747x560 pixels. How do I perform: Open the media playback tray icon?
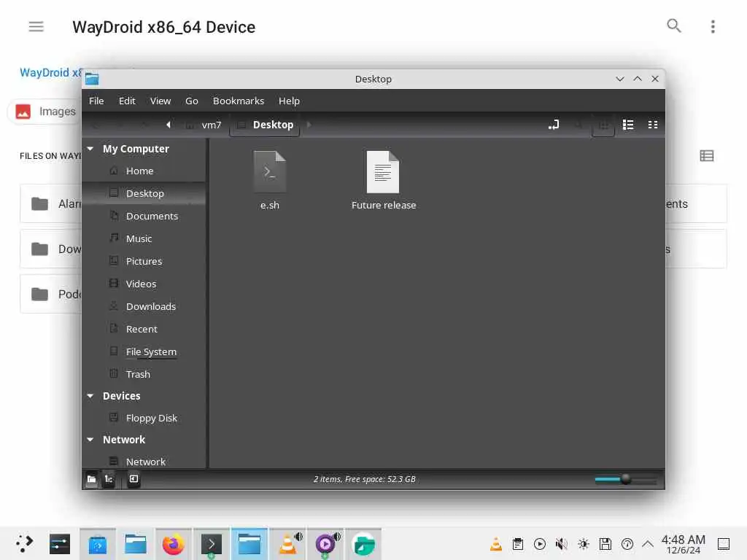tap(540, 544)
